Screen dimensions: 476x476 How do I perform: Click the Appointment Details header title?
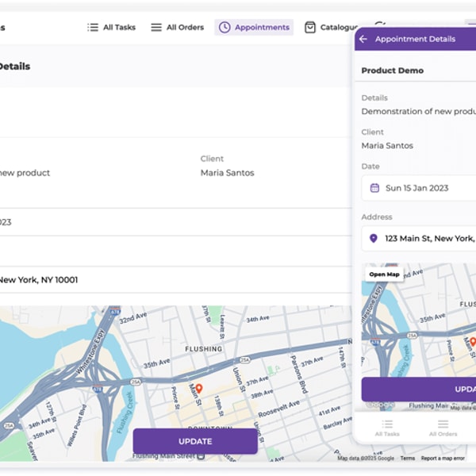click(415, 39)
